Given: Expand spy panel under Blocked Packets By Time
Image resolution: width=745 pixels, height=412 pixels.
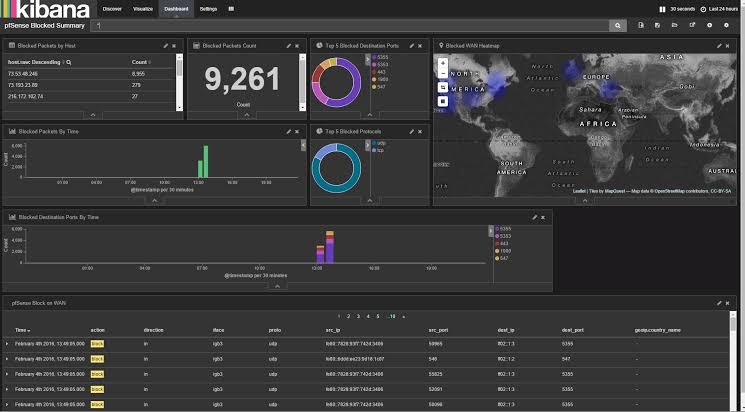Looking at the screenshot, I should point(154,201).
